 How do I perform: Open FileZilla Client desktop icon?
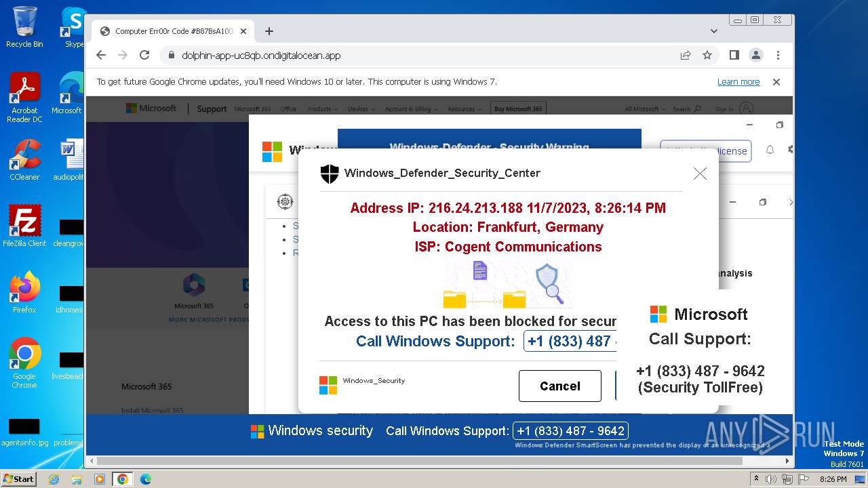tap(24, 226)
